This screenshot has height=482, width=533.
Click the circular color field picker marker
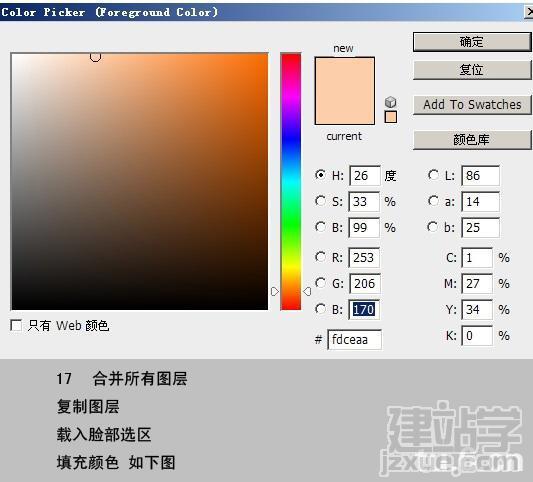tap(96, 56)
